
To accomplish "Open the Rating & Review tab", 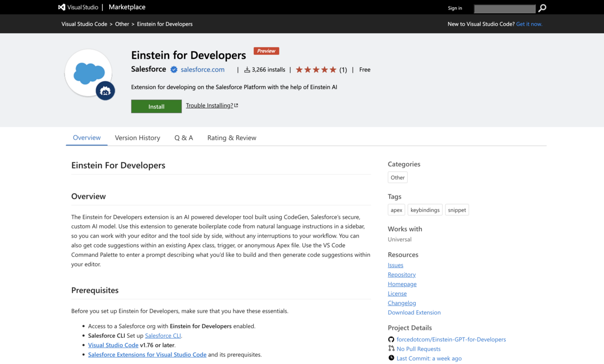I will coord(232,137).
